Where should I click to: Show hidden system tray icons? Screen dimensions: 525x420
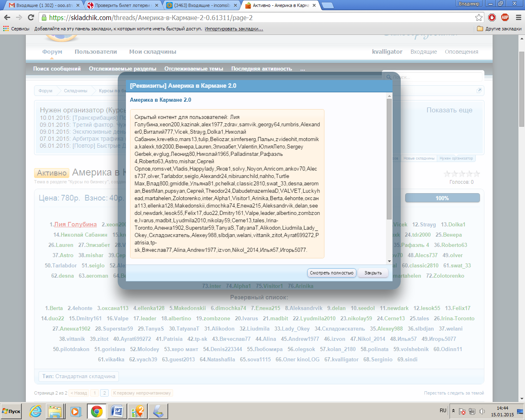(x=453, y=411)
